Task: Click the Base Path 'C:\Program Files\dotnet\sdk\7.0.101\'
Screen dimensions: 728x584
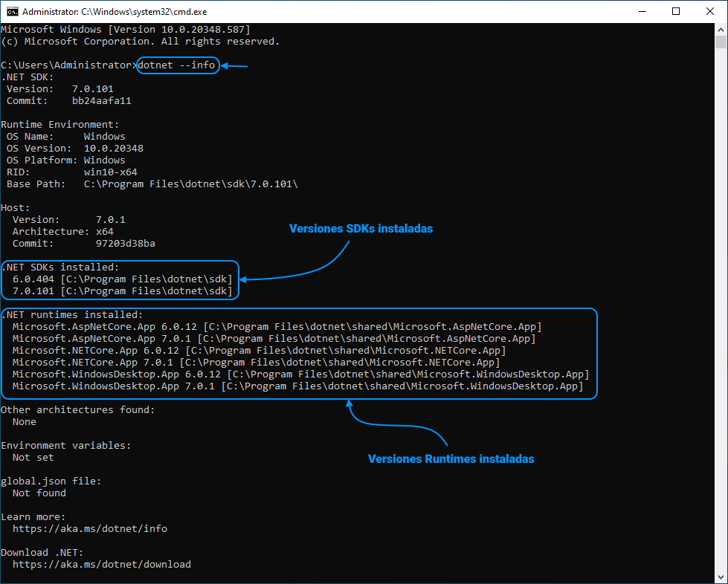Action: [x=191, y=184]
